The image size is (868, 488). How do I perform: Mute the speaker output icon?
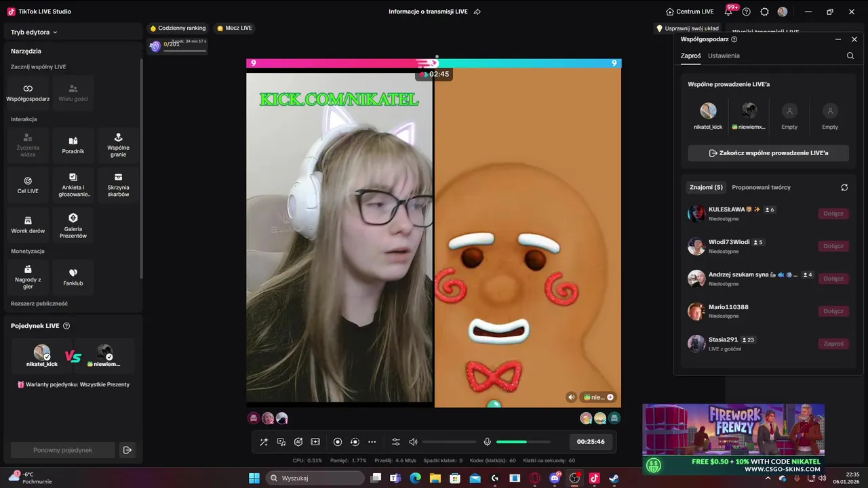[x=413, y=442]
